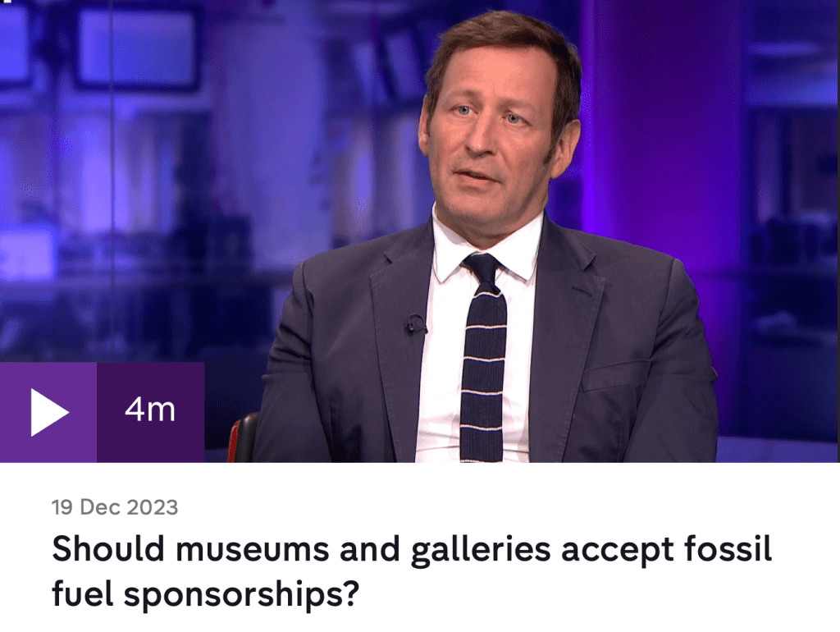The width and height of the screenshot is (840, 632).
Task: Play the fossil fuel sponsorships video
Action: [102, 412]
